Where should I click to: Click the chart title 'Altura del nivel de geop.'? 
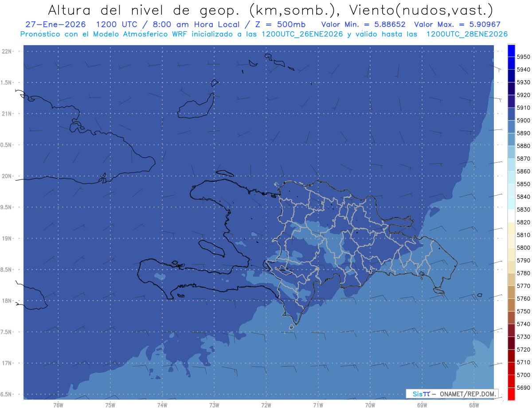click(x=143, y=9)
